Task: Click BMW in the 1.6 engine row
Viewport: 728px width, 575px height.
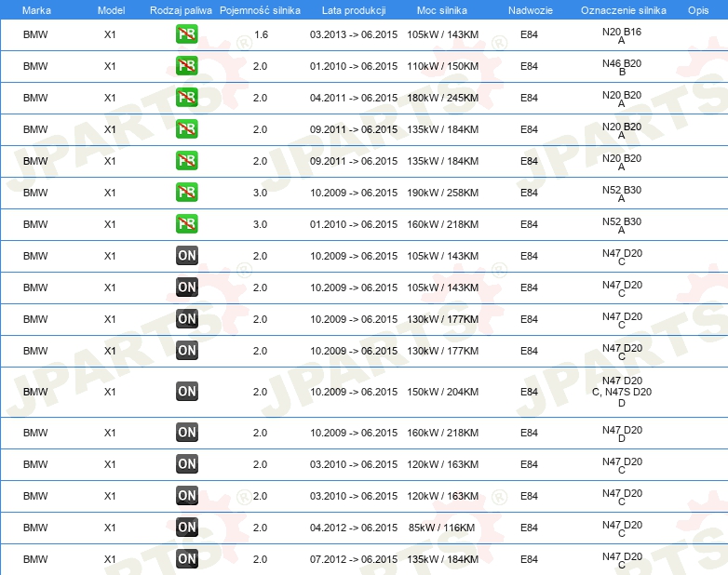Action: pyautogui.click(x=35, y=34)
